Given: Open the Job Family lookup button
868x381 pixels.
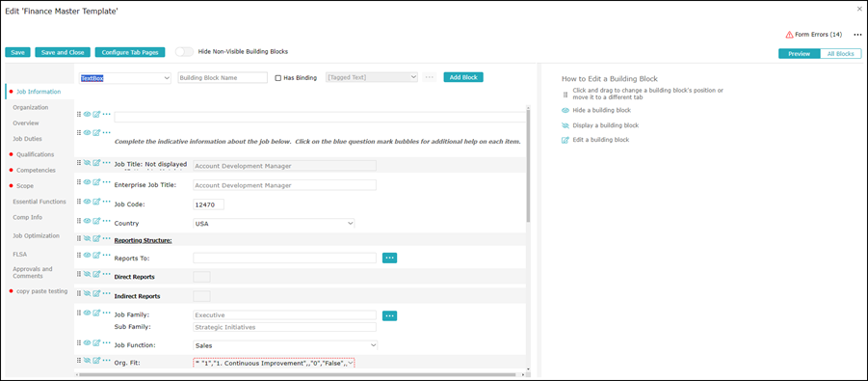Looking at the screenshot, I should [390, 315].
